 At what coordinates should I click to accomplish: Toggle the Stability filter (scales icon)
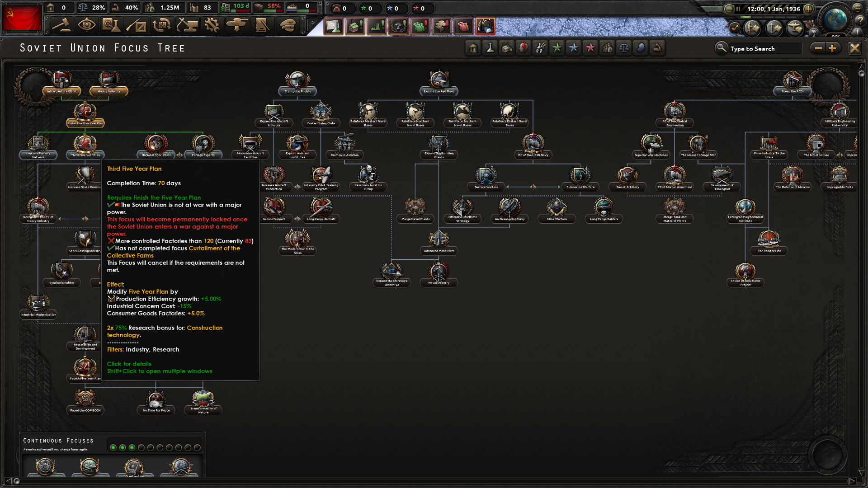[x=624, y=48]
